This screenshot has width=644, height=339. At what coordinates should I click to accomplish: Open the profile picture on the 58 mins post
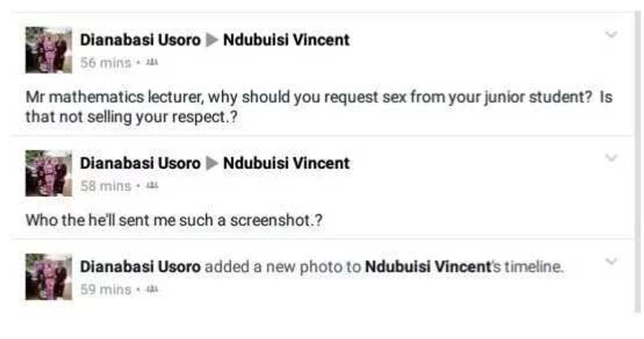point(49,173)
